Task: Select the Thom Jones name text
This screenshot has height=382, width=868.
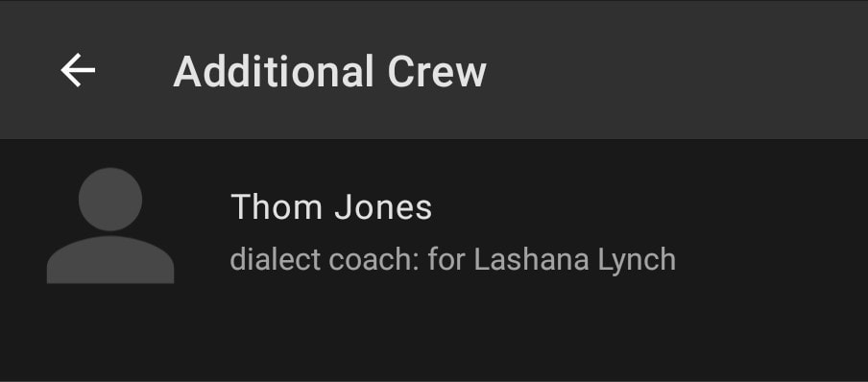Action: coord(331,207)
